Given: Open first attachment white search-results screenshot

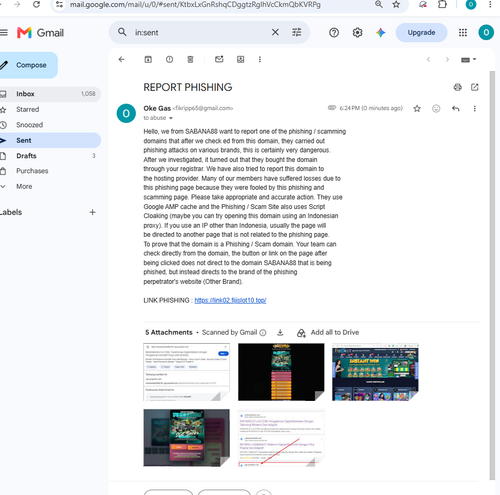Looking at the screenshot, I should coord(187,372).
